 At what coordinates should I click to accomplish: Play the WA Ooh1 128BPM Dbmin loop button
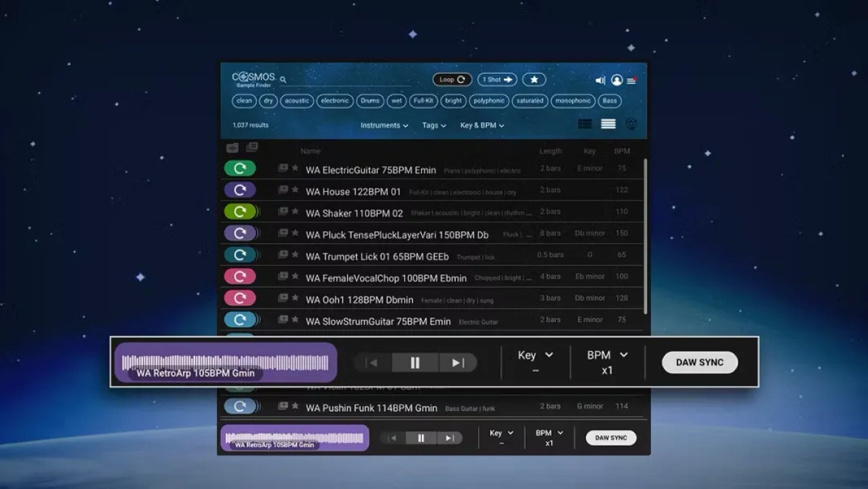pos(240,298)
